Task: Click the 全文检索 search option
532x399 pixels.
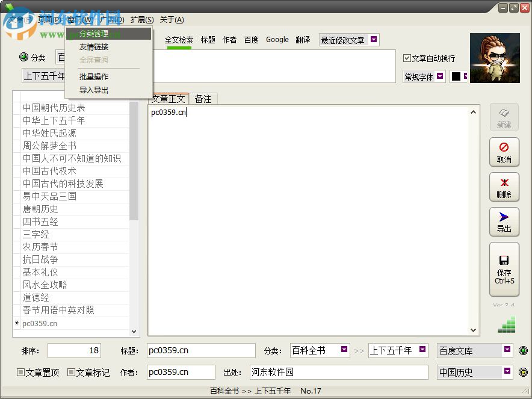Action: [179, 39]
